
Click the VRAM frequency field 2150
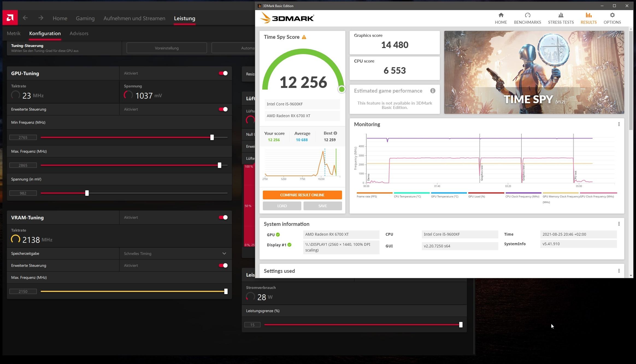tap(23, 291)
